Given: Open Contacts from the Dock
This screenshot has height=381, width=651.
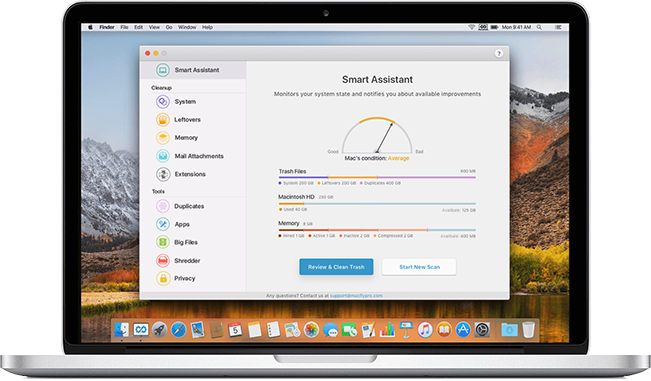Looking at the screenshot, I should tap(216, 330).
